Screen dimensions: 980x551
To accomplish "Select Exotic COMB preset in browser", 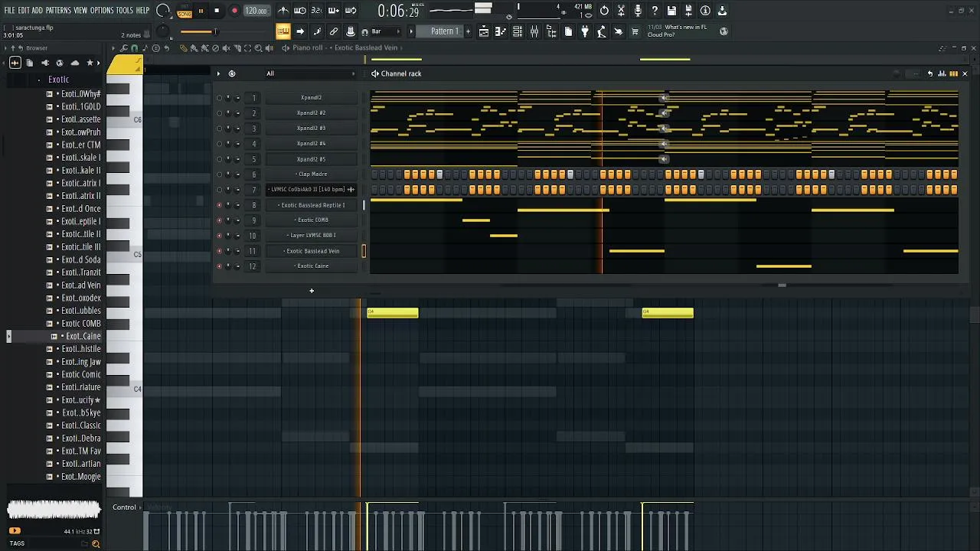I will coord(80,324).
